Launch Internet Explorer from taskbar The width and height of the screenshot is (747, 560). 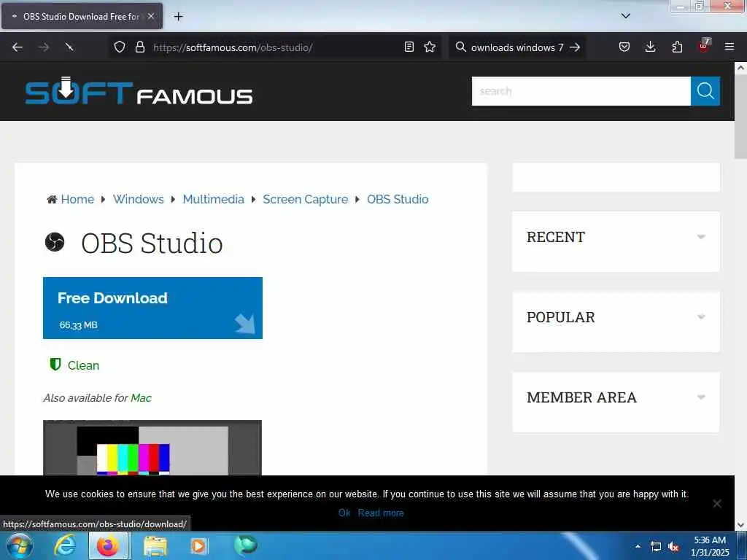(65, 545)
